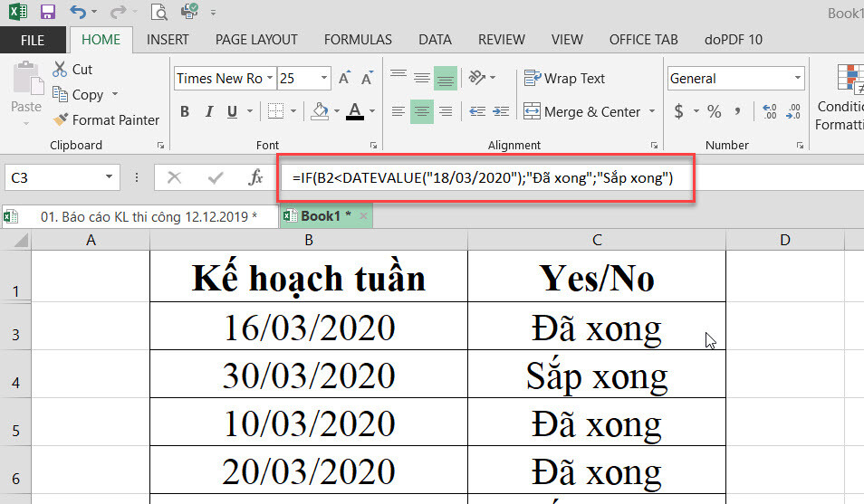
Task: Toggle Underline formatting
Action: point(232,111)
